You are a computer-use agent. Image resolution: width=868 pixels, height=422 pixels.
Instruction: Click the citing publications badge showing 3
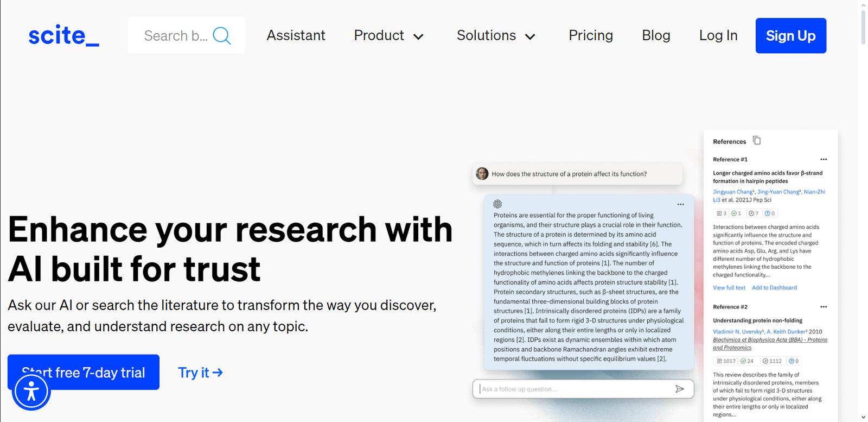coord(721,213)
